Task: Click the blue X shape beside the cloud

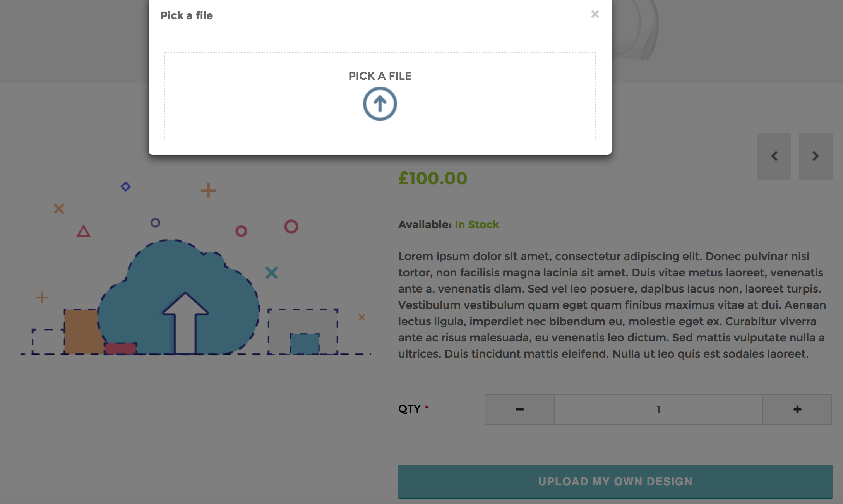Action: [x=271, y=273]
